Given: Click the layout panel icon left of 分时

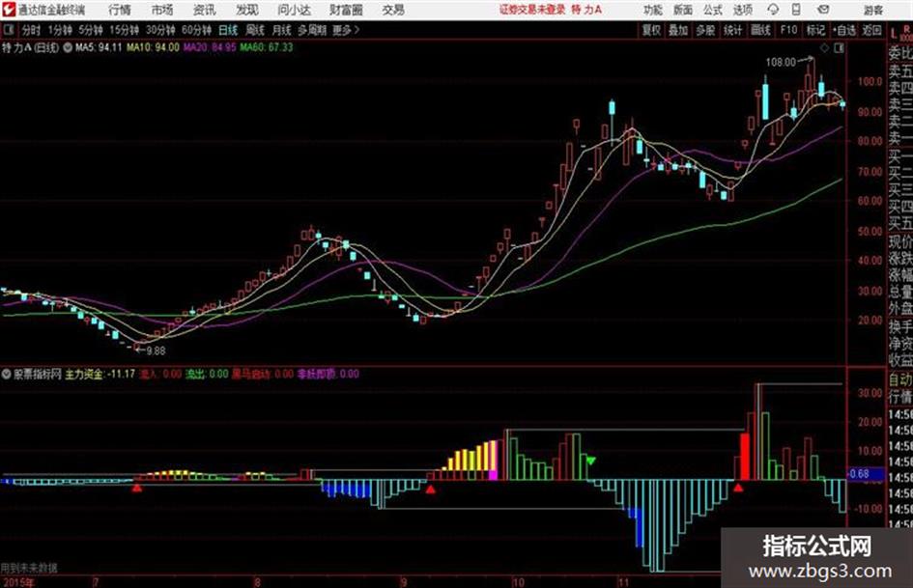Looking at the screenshot, I should click(10, 30).
